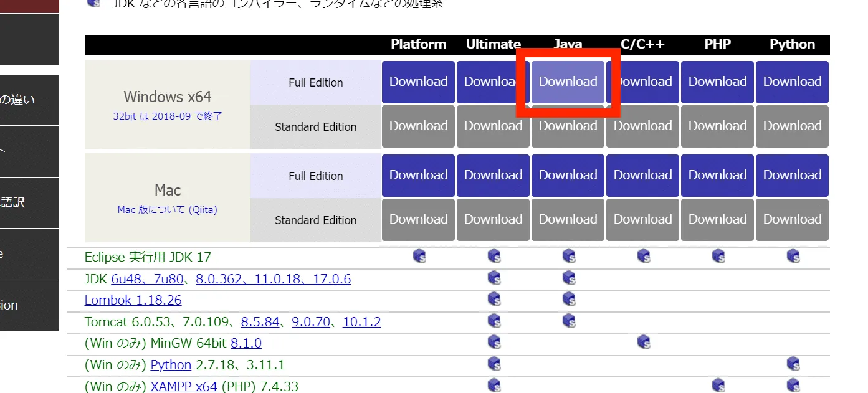Click Lombok row package icon under Java
Screen dimensions: 868x393
569,299
